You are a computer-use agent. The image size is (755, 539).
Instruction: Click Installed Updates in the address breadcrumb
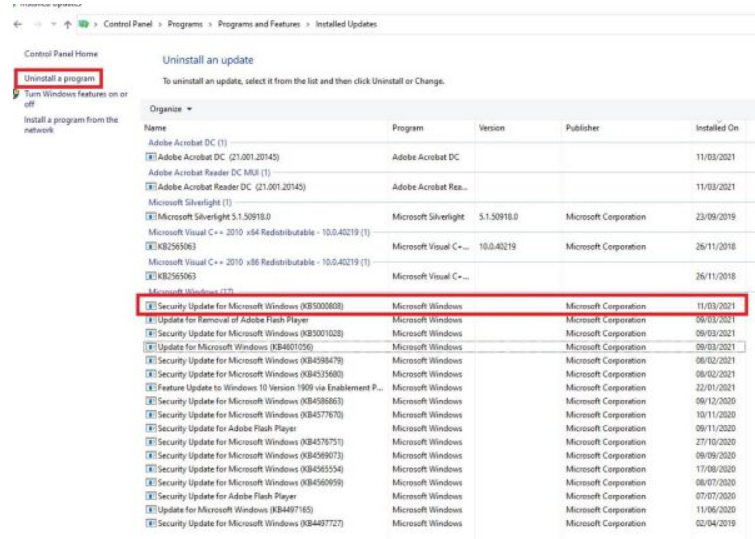346,24
